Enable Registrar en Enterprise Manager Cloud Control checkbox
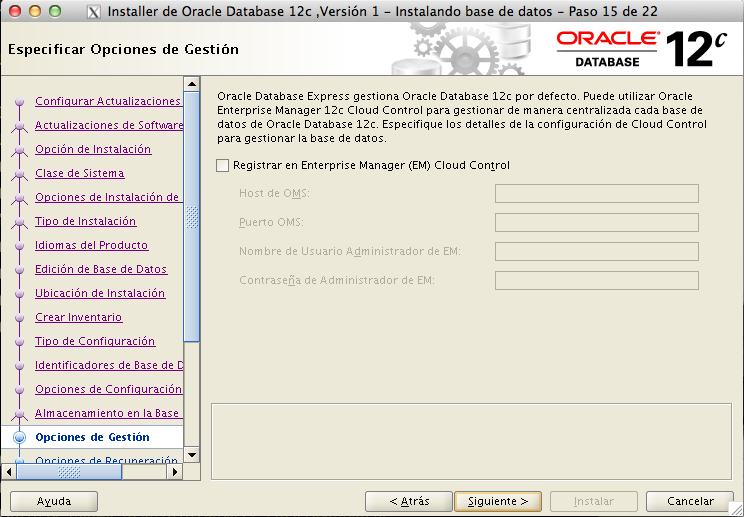Image resolution: width=744 pixels, height=517 pixels. tap(223, 166)
